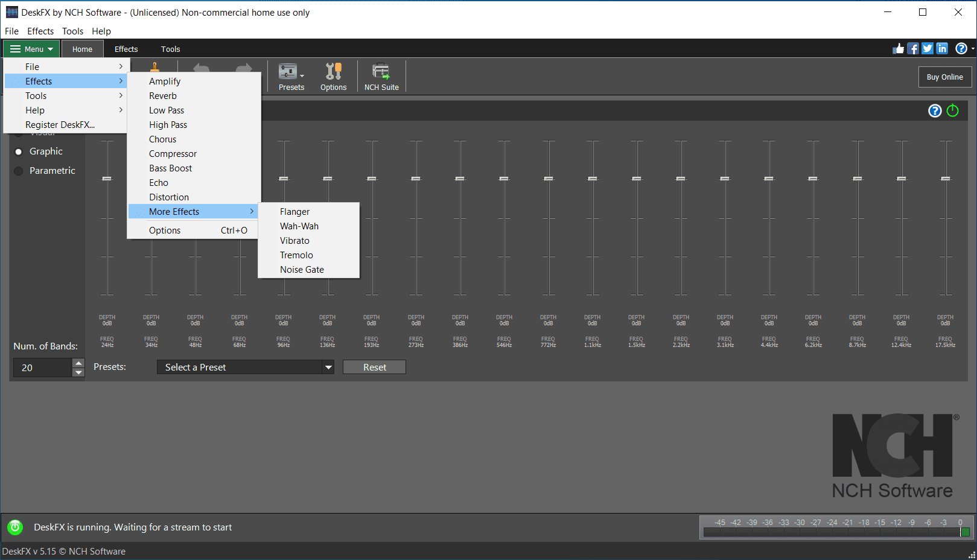Open the equalizer panel's help icon

(x=935, y=110)
